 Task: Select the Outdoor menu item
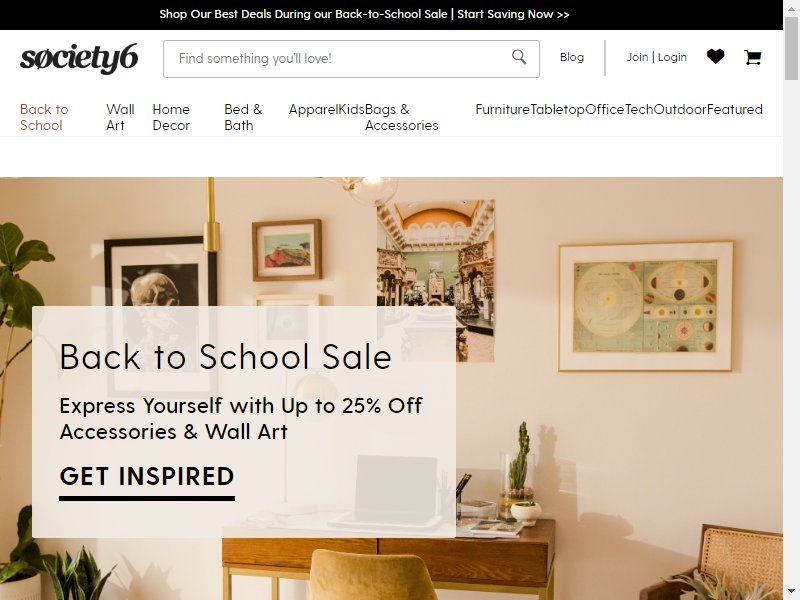(680, 109)
